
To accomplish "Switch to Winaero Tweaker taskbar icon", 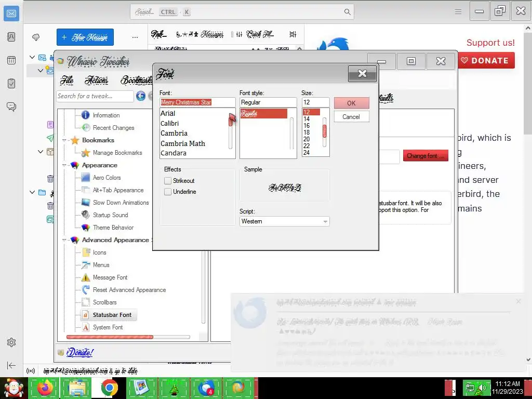I will [238, 388].
